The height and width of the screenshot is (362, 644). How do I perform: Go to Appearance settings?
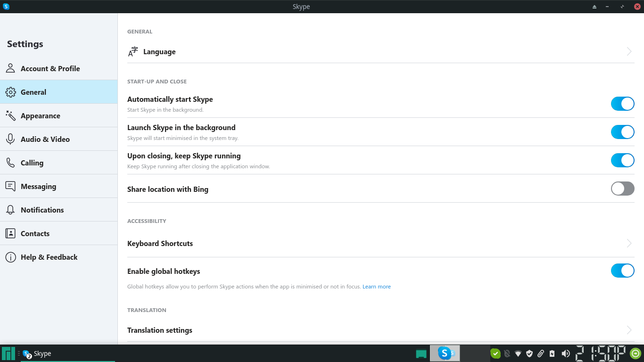pos(58,115)
